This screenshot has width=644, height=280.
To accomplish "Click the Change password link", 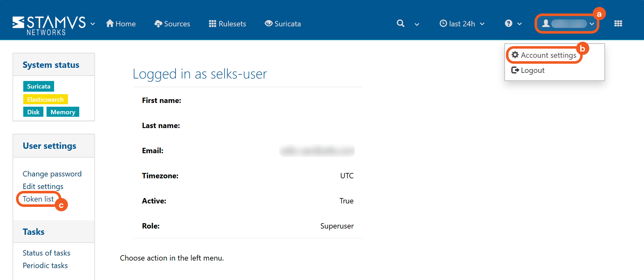I will [x=52, y=174].
